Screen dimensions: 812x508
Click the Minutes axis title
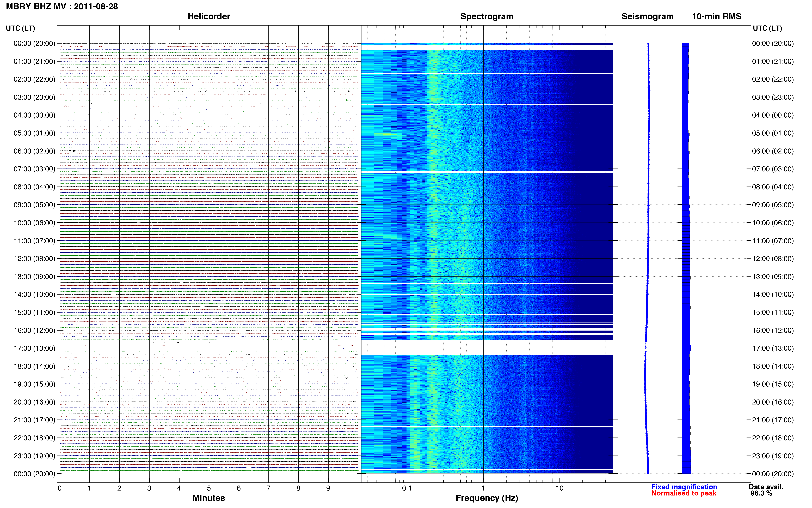(208, 498)
